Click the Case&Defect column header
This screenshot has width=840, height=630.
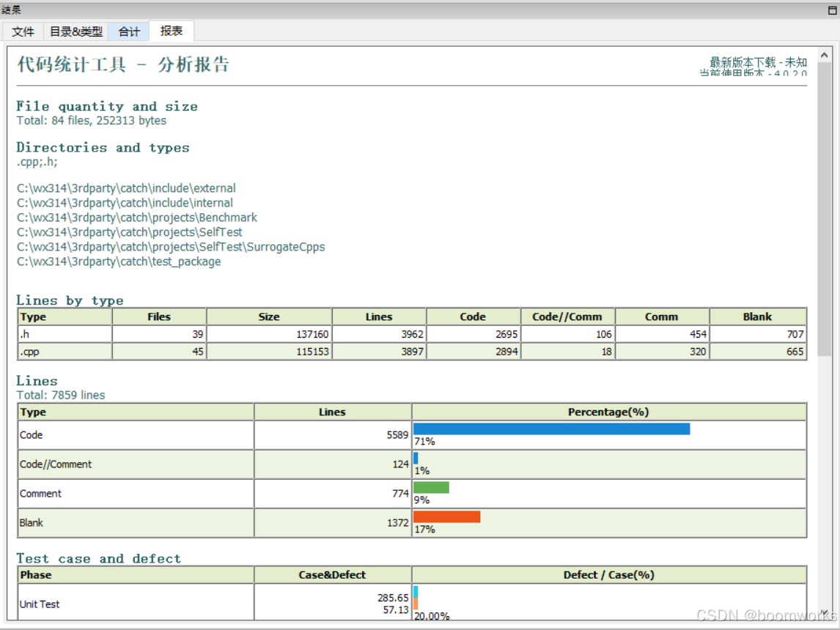click(x=332, y=575)
